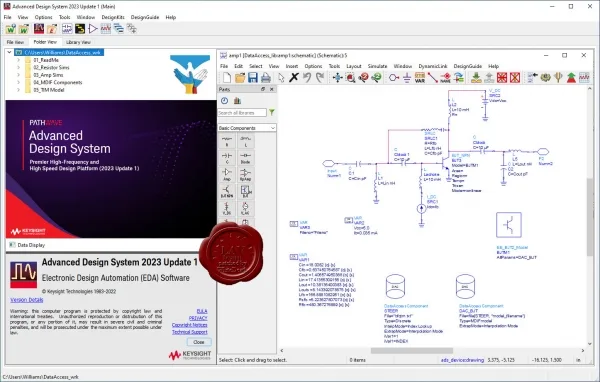Open the Simulate menu in schematic window
600x382 pixels.
(377, 66)
